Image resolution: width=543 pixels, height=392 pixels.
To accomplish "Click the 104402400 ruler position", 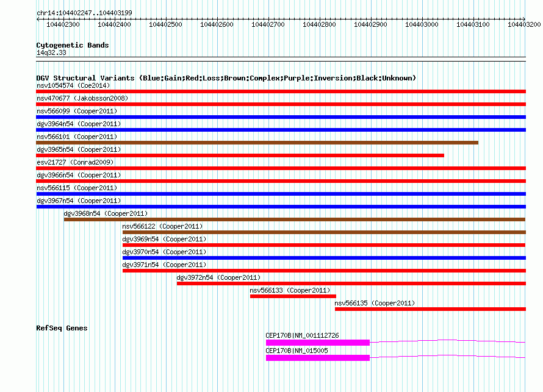I will 114,24.
